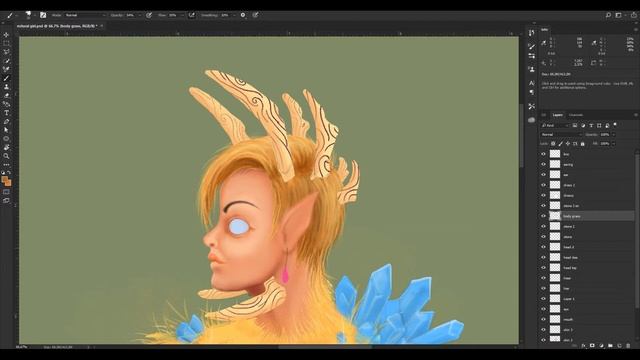Click the body grass layer thumbnail
This screenshot has height=360, width=640.
click(555, 216)
